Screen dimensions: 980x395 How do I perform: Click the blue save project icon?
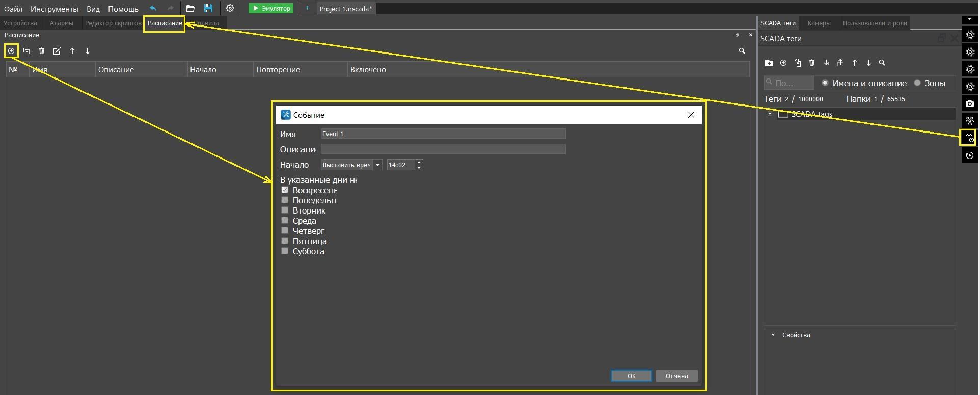[208, 8]
